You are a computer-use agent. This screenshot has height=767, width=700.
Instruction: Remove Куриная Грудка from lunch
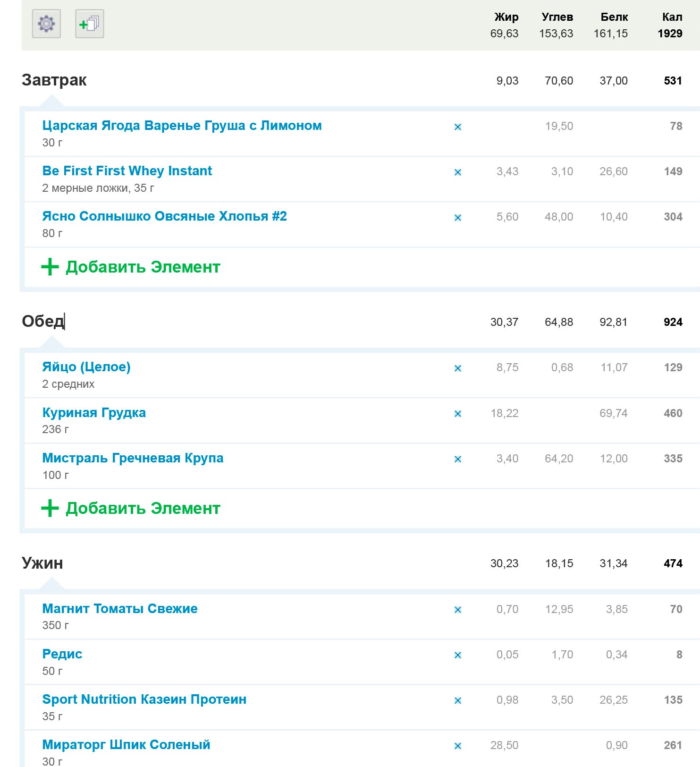pos(457,413)
